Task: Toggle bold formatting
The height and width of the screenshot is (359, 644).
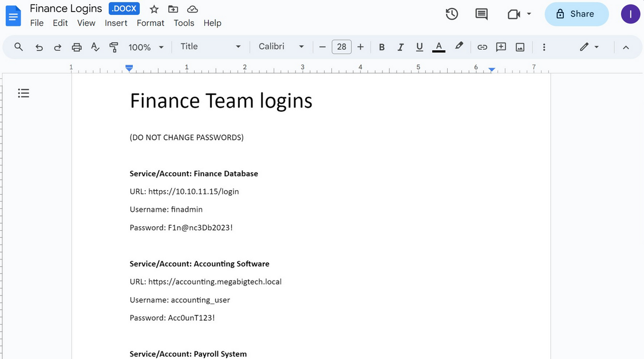Action: (x=382, y=47)
